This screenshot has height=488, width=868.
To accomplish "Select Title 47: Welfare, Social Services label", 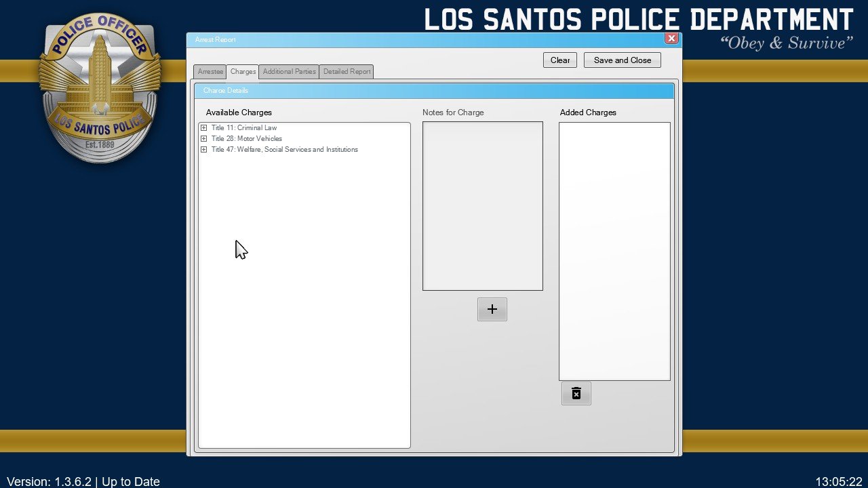I will point(285,150).
